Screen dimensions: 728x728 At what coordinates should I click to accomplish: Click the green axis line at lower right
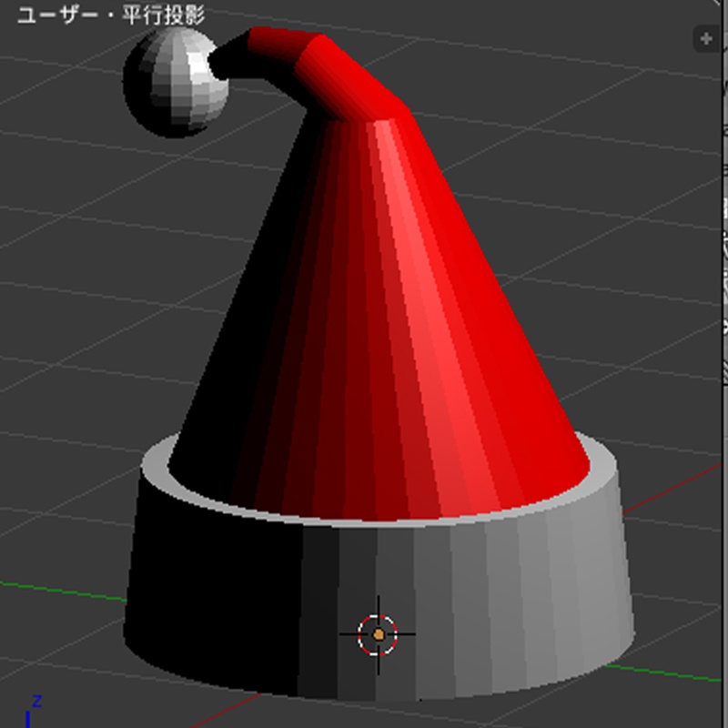664,673
